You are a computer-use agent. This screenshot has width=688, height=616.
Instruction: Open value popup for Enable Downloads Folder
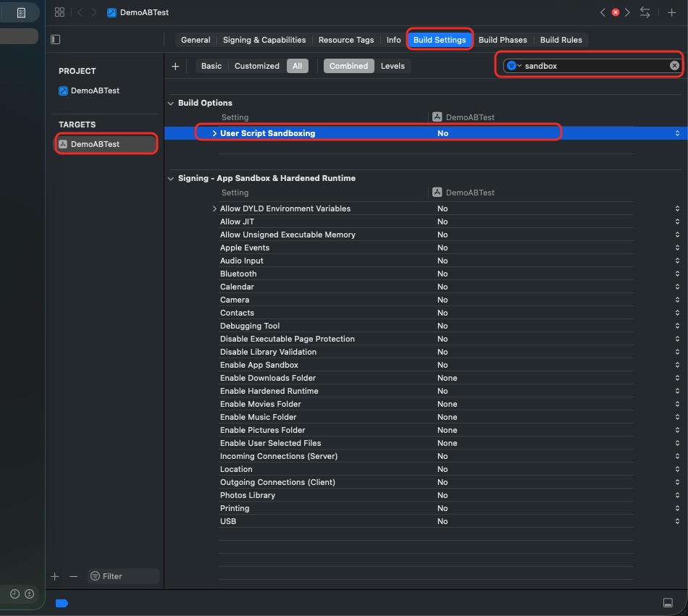[x=677, y=378]
